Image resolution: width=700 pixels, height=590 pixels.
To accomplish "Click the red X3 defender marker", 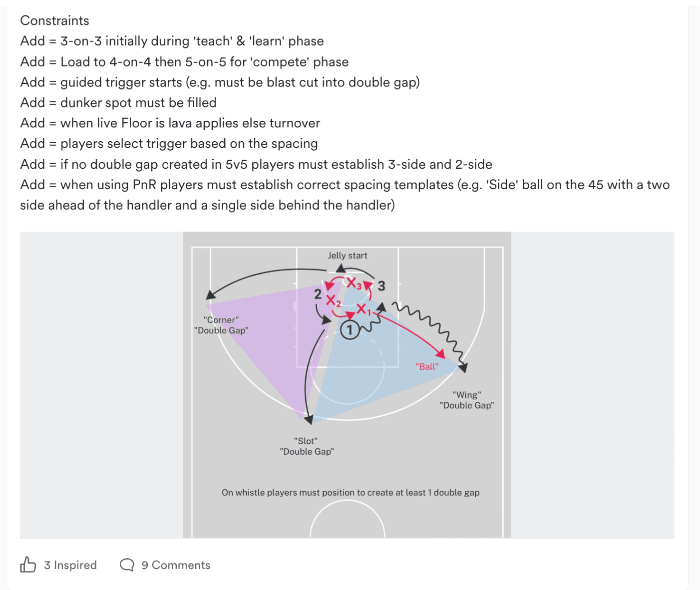I will [353, 283].
